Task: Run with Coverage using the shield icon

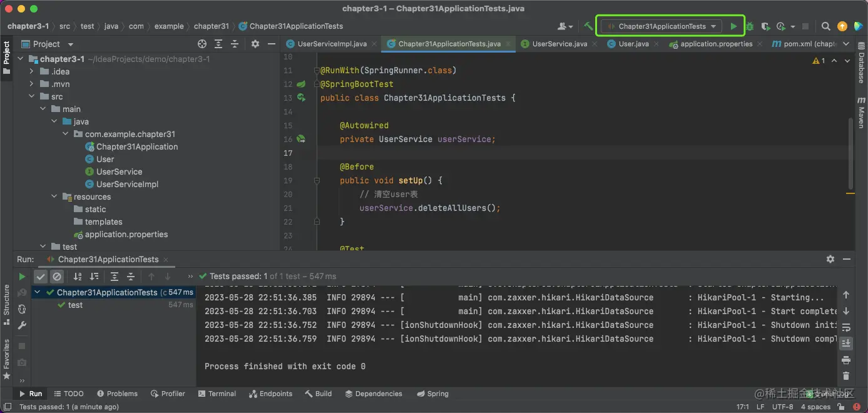Action: 765,26
